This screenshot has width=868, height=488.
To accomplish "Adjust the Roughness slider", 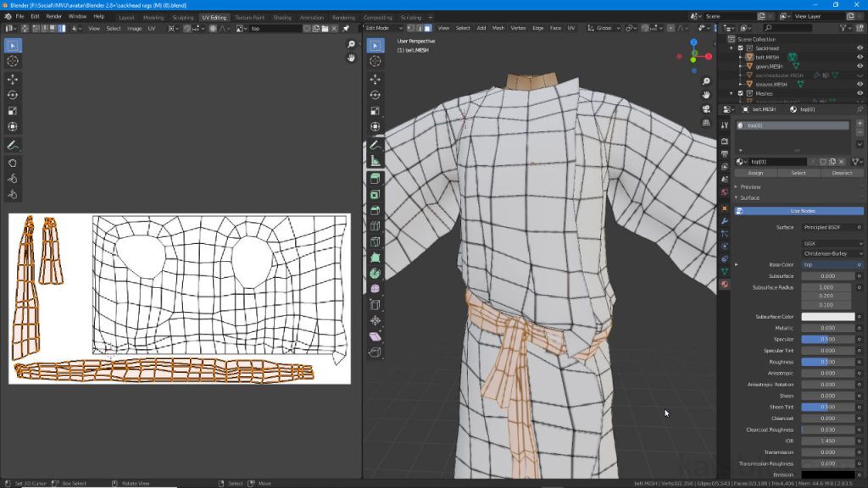I will point(827,362).
